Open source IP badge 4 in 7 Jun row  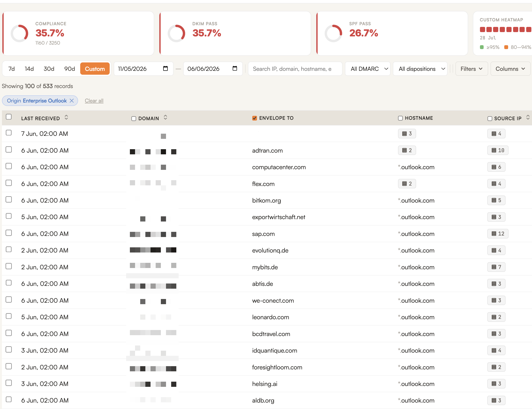[496, 134]
